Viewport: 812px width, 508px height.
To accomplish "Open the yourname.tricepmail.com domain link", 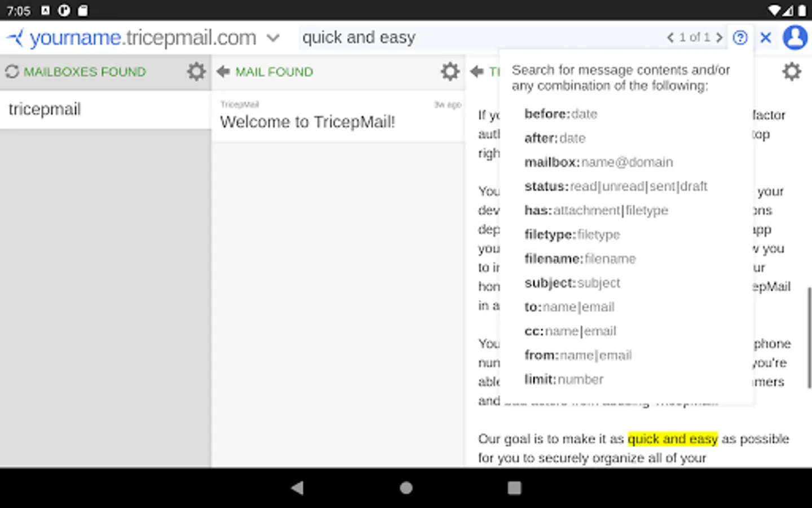I will pyautogui.click(x=143, y=38).
